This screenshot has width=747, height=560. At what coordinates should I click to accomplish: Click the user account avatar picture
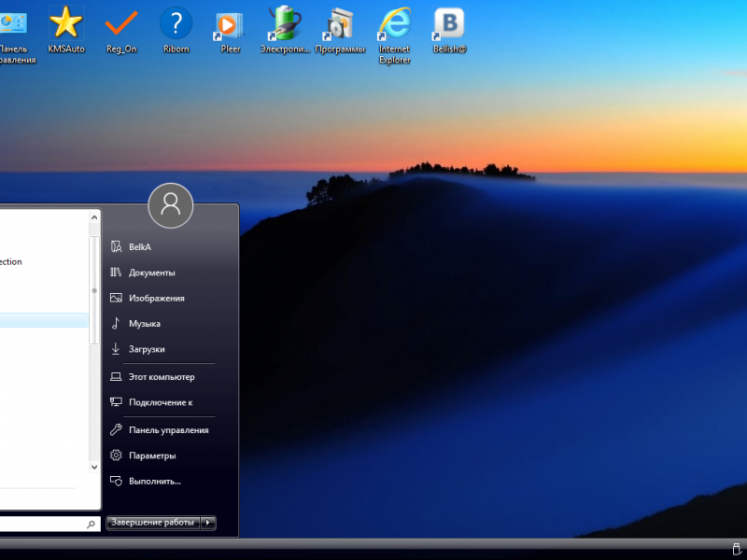[171, 205]
